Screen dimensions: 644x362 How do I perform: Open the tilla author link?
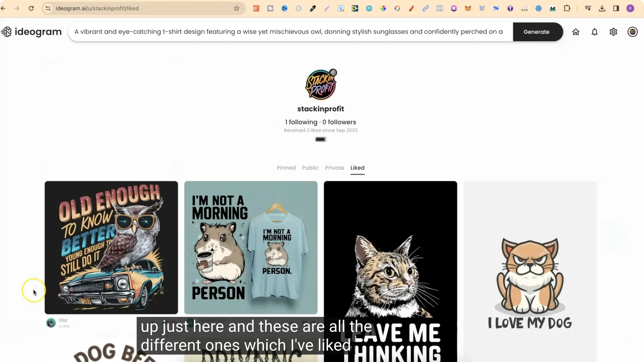click(x=63, y=320)
